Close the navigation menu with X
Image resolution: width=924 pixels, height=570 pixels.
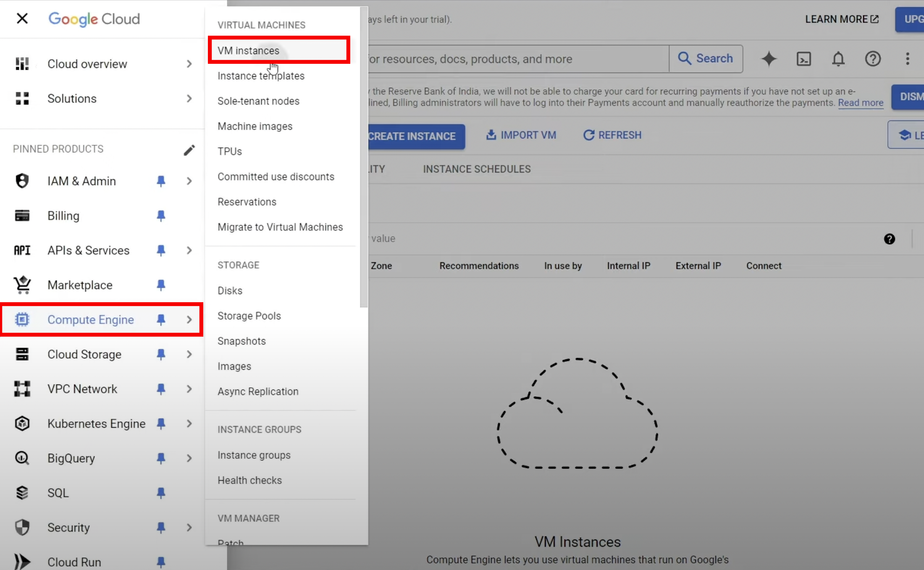22,18
